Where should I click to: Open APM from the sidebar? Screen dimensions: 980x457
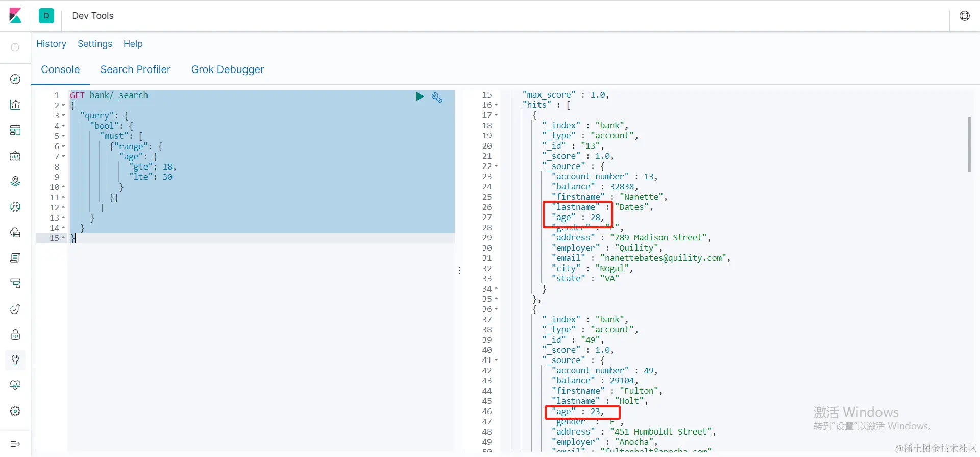click(15, 283)
